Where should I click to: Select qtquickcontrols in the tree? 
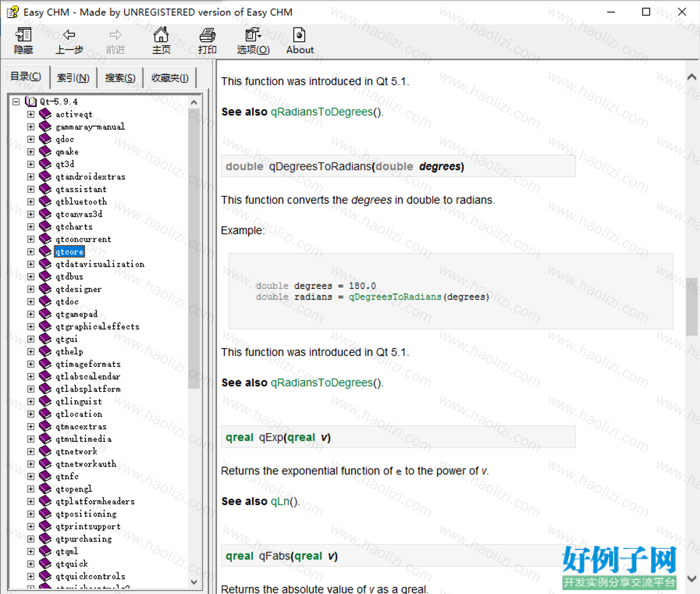pyautogui.click(x=90, y=576)
